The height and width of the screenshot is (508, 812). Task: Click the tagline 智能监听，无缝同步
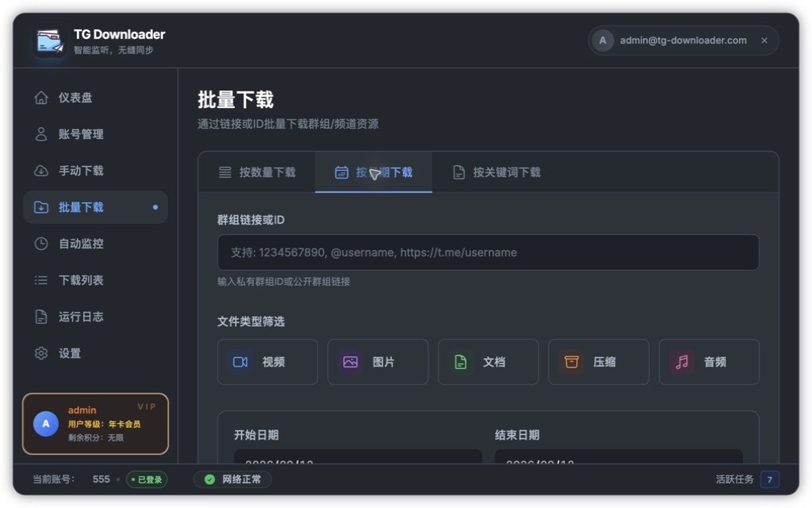click(x=113, y=50)
